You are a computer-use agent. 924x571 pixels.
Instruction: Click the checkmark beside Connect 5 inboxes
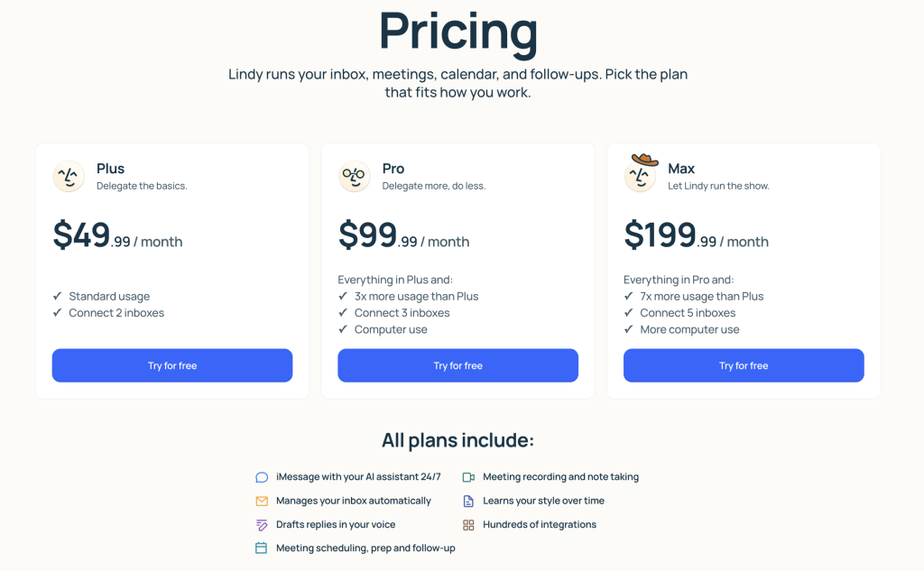(629, 313)
